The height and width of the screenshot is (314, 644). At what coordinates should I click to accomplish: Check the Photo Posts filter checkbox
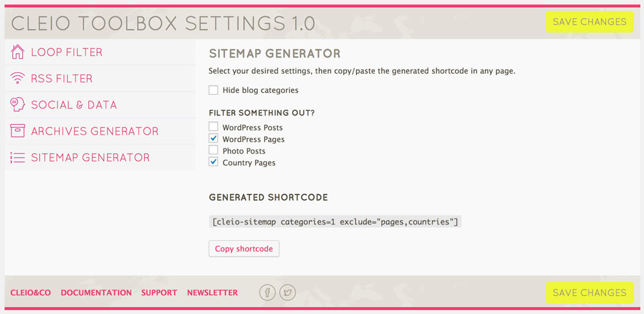tap(213, 150)
